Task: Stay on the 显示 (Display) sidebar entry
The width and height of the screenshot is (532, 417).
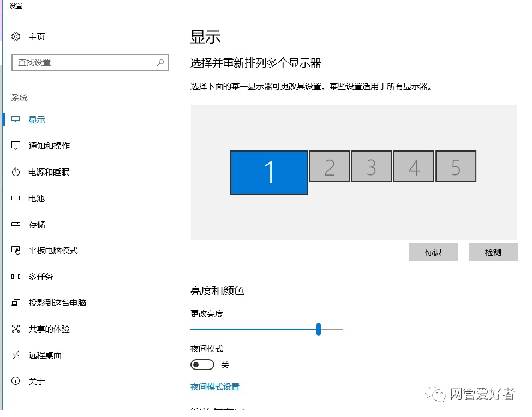Action: coord(37,119)
